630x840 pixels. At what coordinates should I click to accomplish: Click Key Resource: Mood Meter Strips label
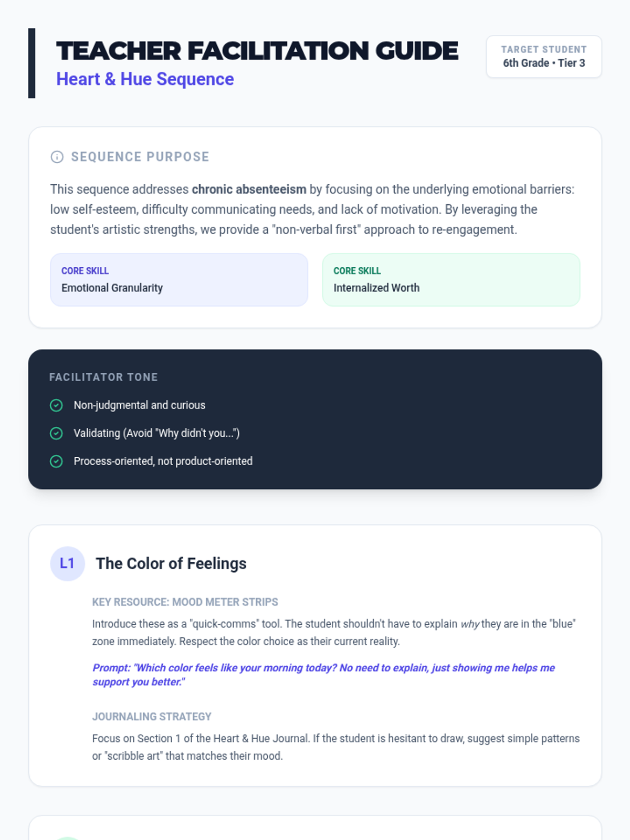click(185, 602)
